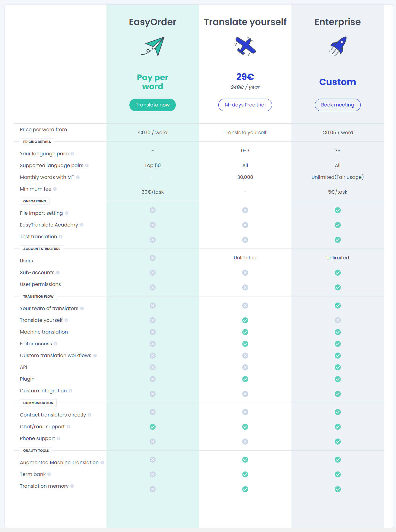The width and height of the screenshot is (396, 532).
Task: Click the info icon next to Editor access
Action: click(x=56, y=344)
